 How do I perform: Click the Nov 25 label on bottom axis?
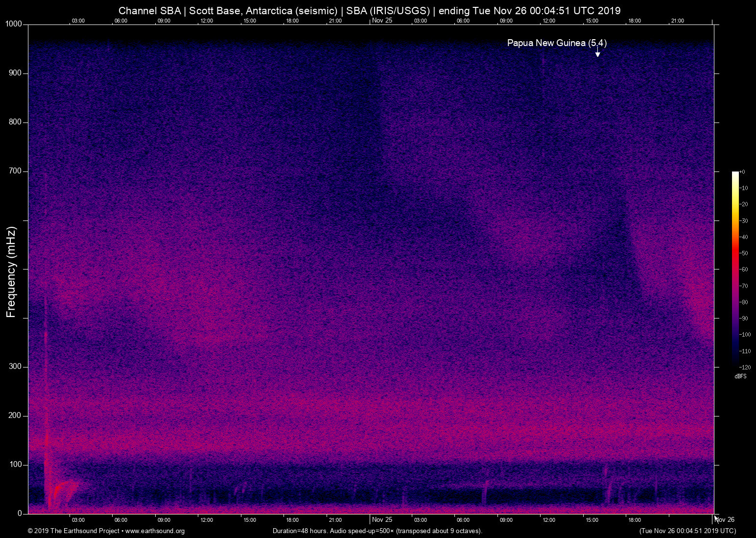point(382,520)
